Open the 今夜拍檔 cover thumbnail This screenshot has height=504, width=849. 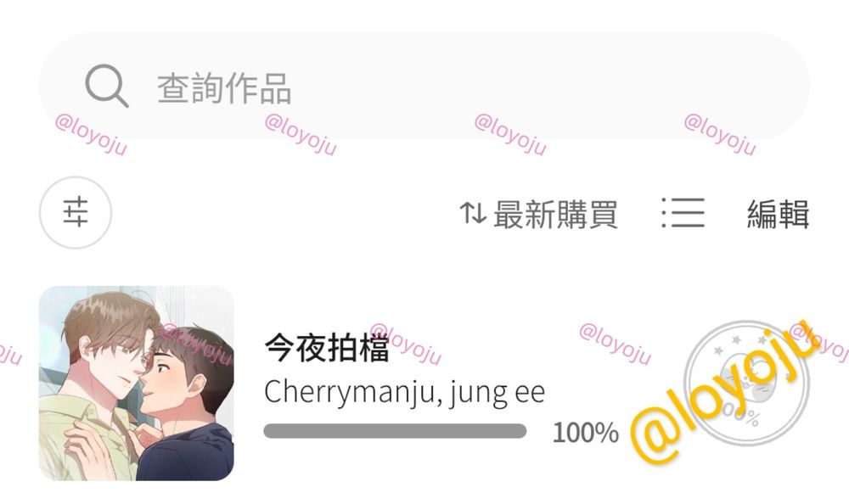pyautogui.click(x=137, y=384)
